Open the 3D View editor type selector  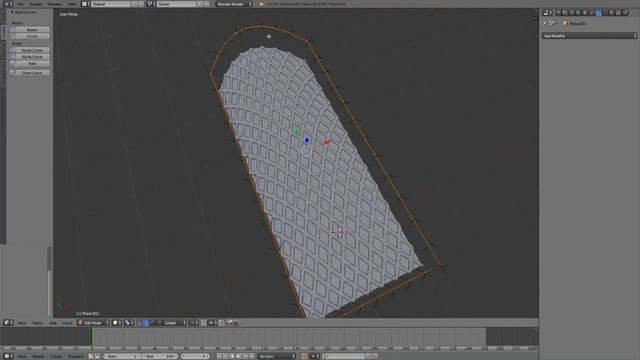click(x=8, y=323)
